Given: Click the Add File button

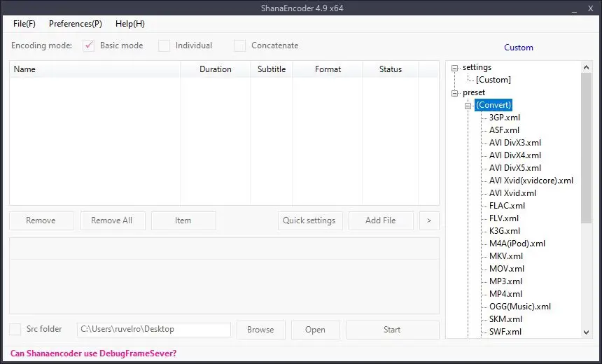Looking at the screenshot, I should pyautogui.click(x=381, y=220).
